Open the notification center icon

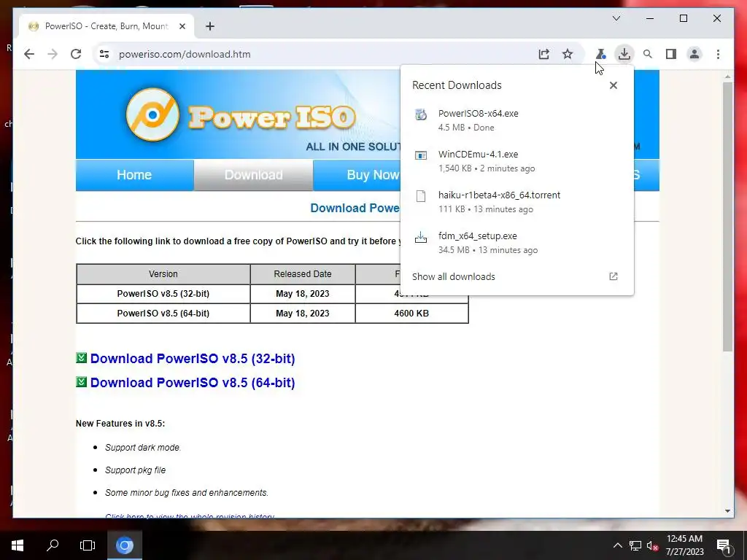724,547
